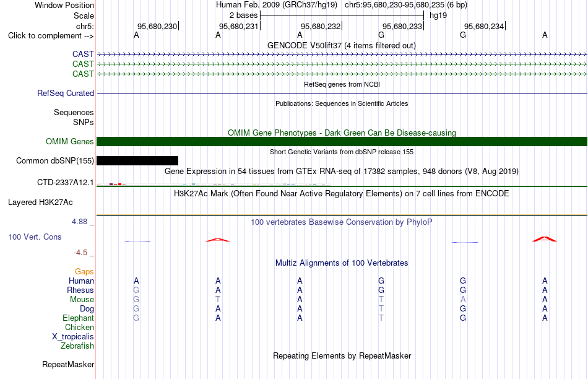588x379 pixels.
Task: Open 'Short Genetic Variants from dbSNP release 155'
Action: click(342, 152)
